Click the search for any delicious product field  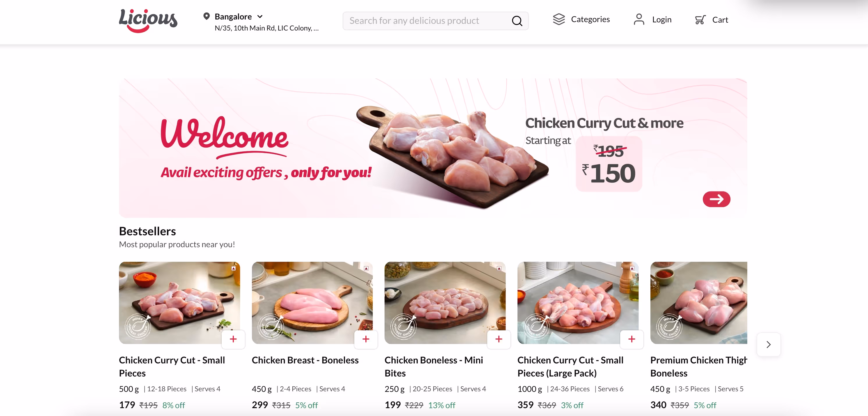pos(435,21)
